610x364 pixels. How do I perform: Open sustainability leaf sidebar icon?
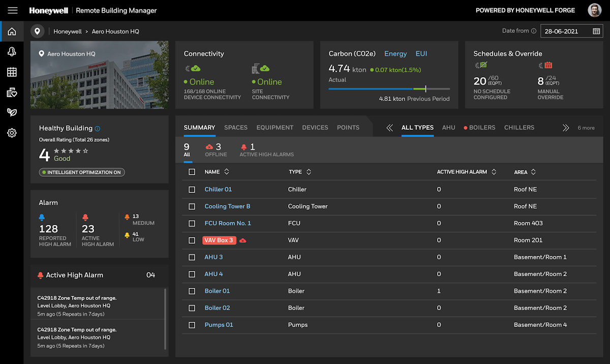point(12,113)
